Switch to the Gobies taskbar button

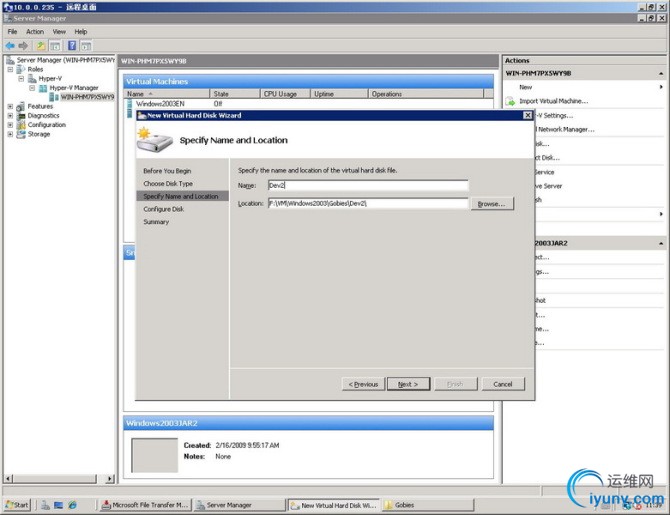pos(428,505)
